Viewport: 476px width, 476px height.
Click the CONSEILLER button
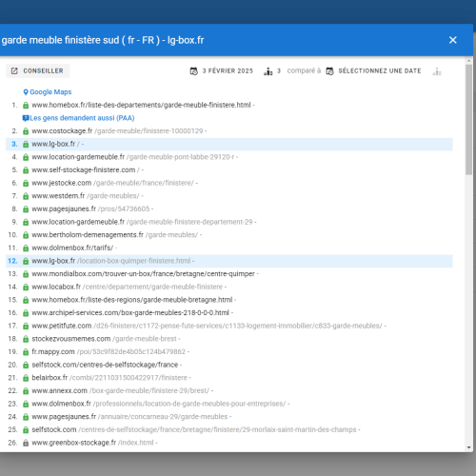click(37, 70)
